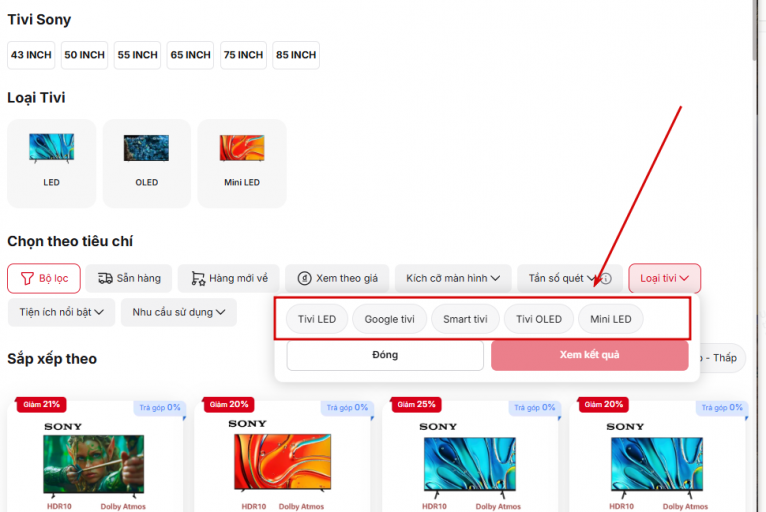Viewport: 766px width, 512px height.
Task: Click the first Giảm 20% discount badge
Action: tap(229, 405)
